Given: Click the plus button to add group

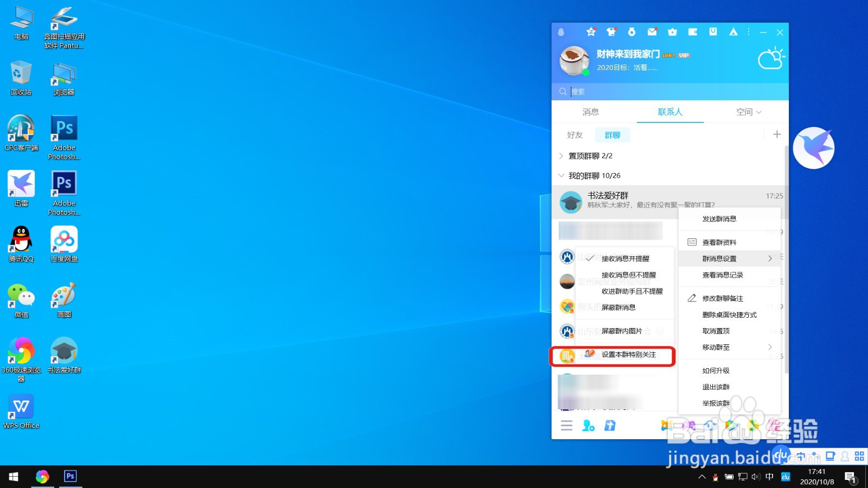Looking at the screenshot, I should point(777,134).
